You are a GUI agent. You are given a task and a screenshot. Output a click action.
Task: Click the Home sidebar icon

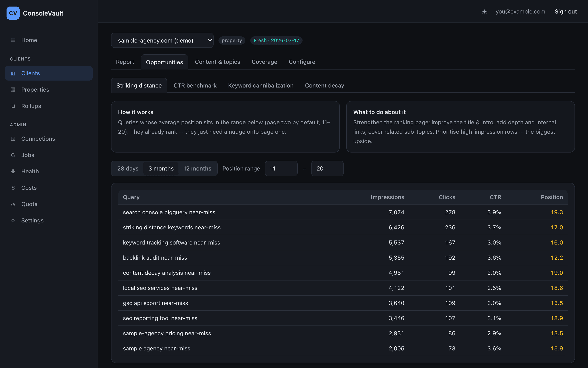[13, 40]
